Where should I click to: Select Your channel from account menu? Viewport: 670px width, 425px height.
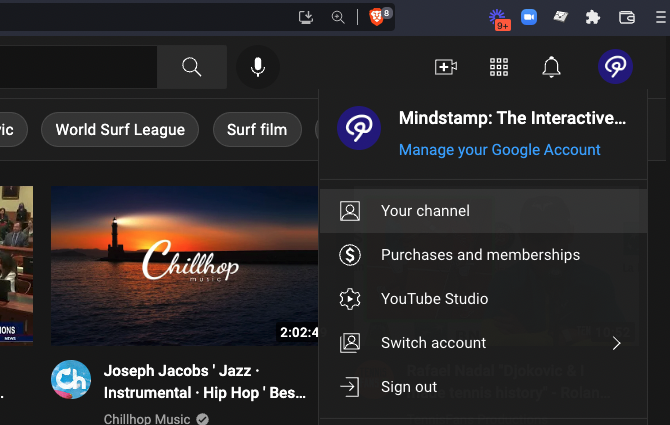coord(425,211)
